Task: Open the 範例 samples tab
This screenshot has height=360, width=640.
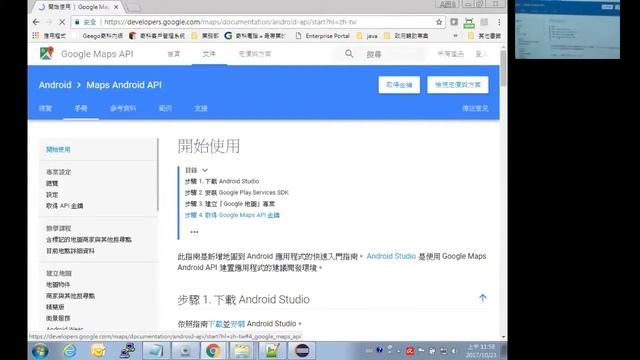Action: [x=165, y=108]
